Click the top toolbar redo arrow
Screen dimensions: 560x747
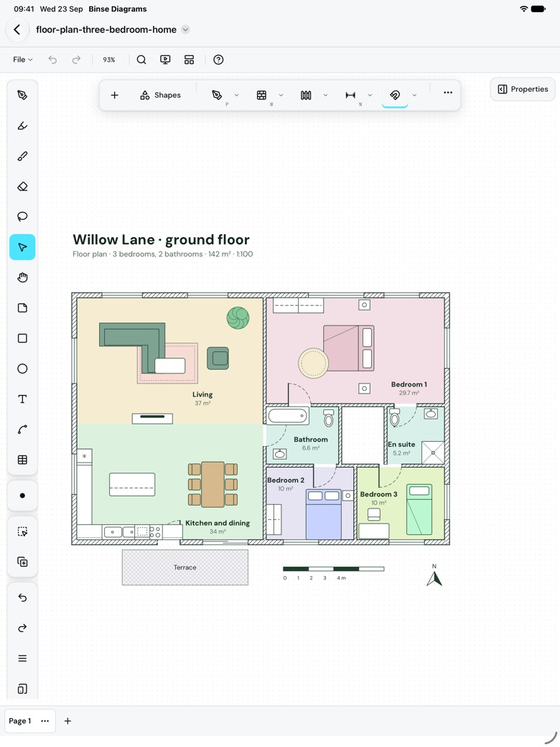(76, 60)
